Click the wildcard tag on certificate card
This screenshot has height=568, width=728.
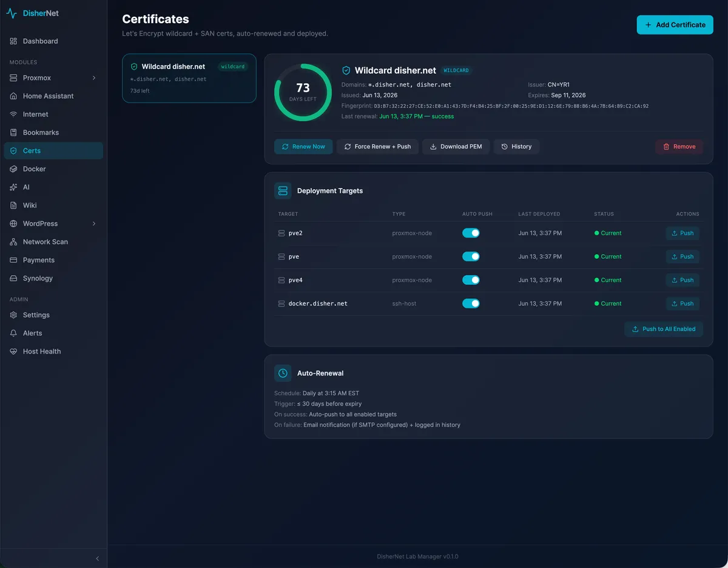click(x=233, y=67)
